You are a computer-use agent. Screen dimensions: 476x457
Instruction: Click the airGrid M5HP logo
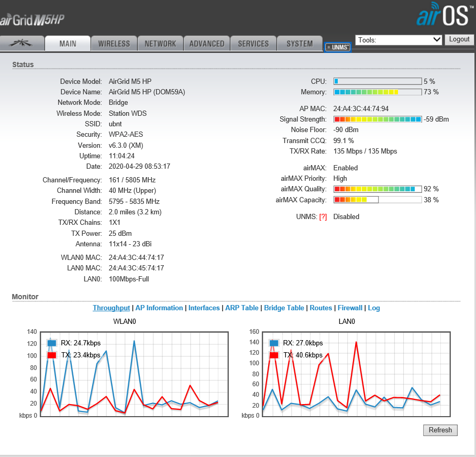click(x=32, y=20)
